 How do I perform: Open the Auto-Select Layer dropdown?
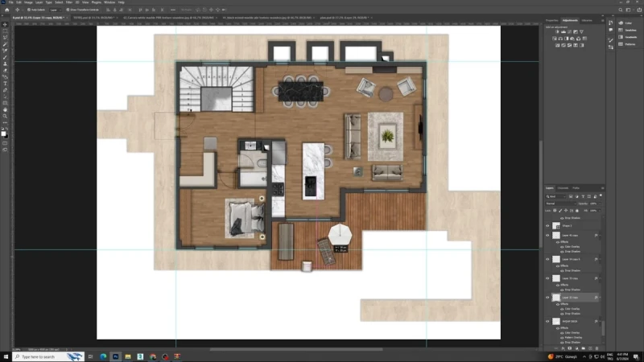click(54, 10)
